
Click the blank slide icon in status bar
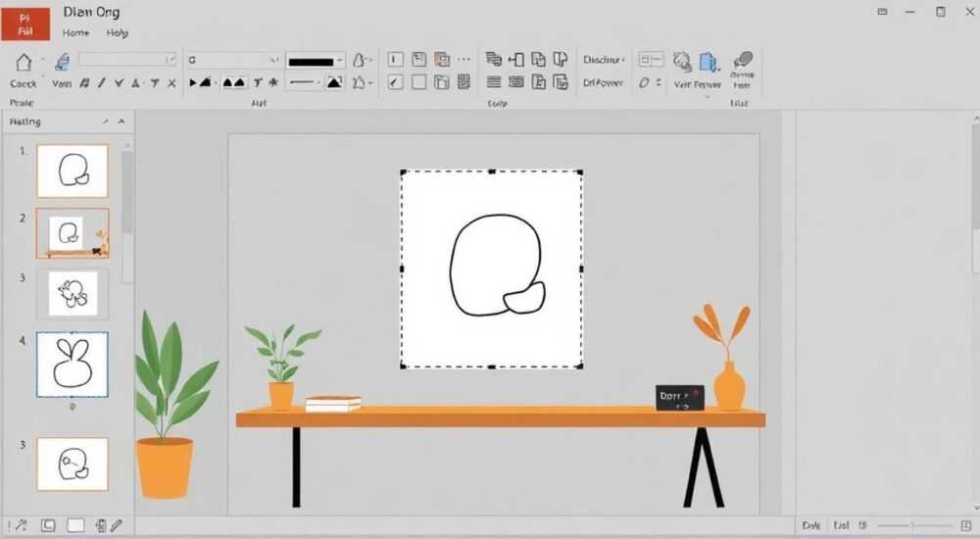click(75, 526)
